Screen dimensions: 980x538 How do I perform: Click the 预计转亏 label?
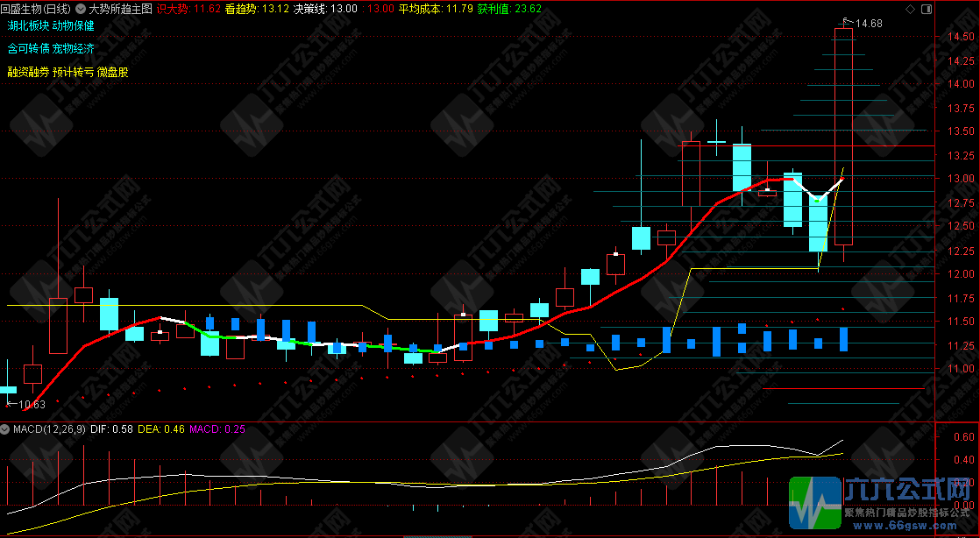click(x=73, y=73)
